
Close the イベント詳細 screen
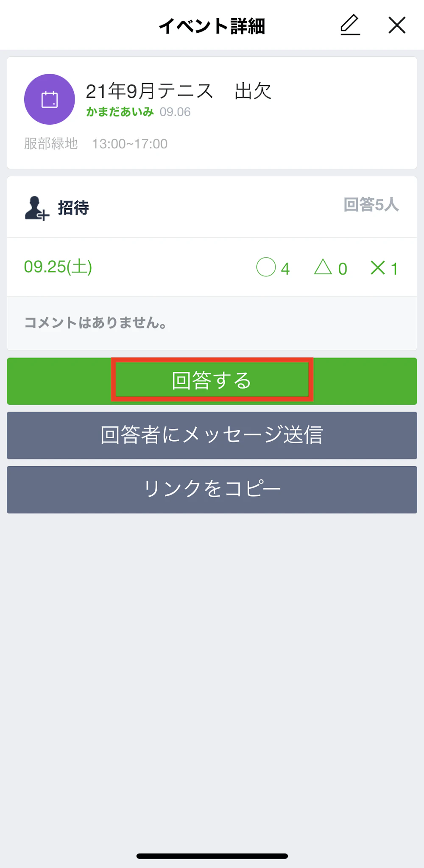click(397, 25)
